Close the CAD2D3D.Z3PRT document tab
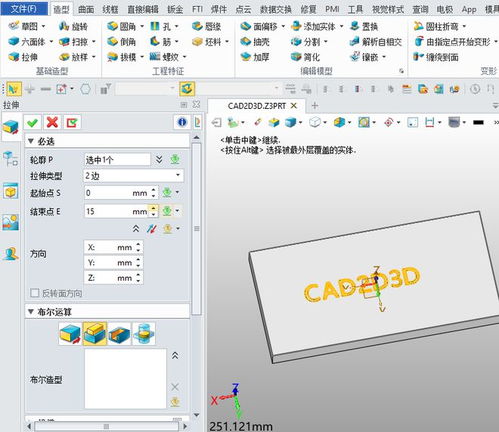This screenshot has width=499, height=432. click(x=294, y=106)
